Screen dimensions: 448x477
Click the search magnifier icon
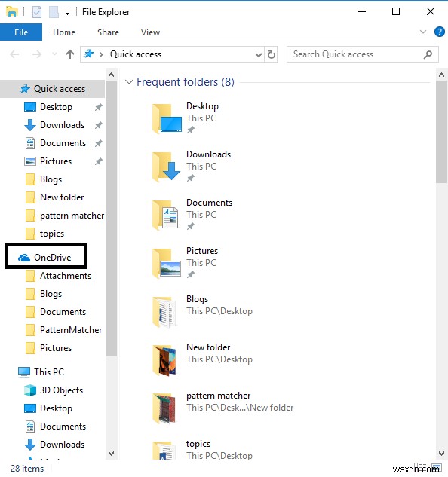(428, 54)
